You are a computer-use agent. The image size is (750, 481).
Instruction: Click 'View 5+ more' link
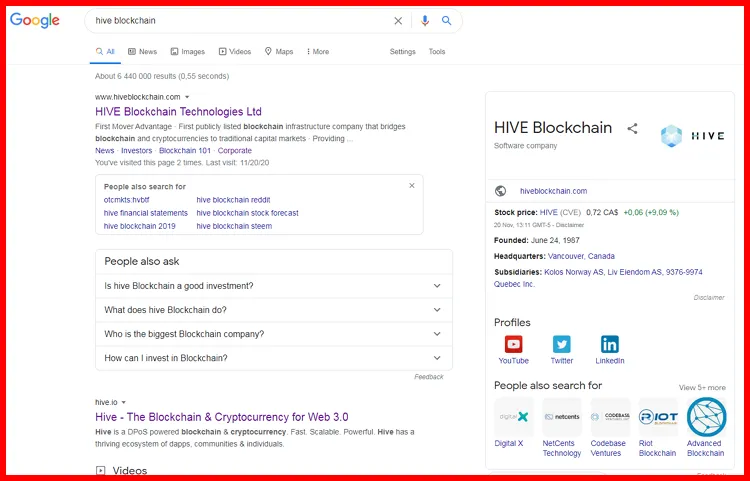tap(702, 388)
